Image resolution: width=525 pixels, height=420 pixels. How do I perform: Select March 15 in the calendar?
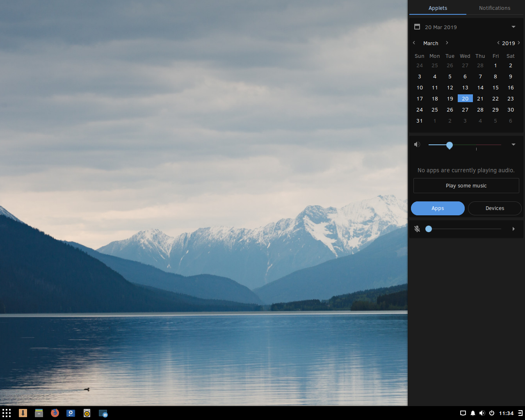[x=495, y=87]
